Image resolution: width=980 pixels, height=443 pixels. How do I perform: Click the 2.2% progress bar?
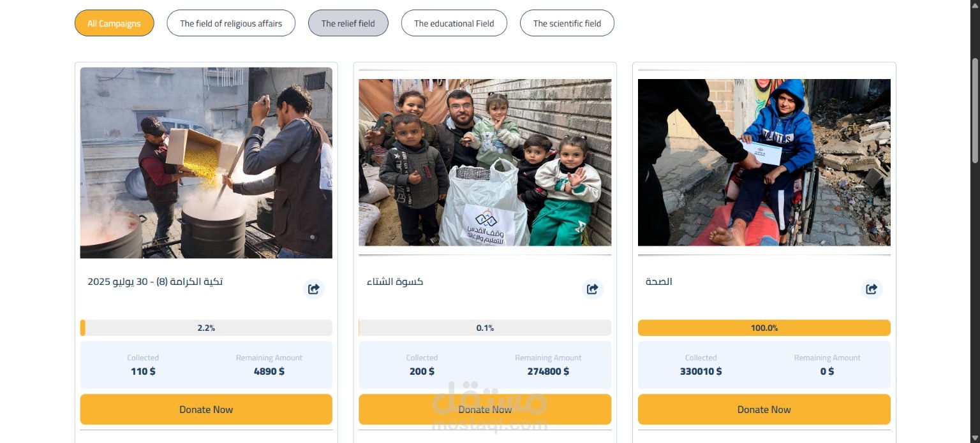tap(206, 328)
